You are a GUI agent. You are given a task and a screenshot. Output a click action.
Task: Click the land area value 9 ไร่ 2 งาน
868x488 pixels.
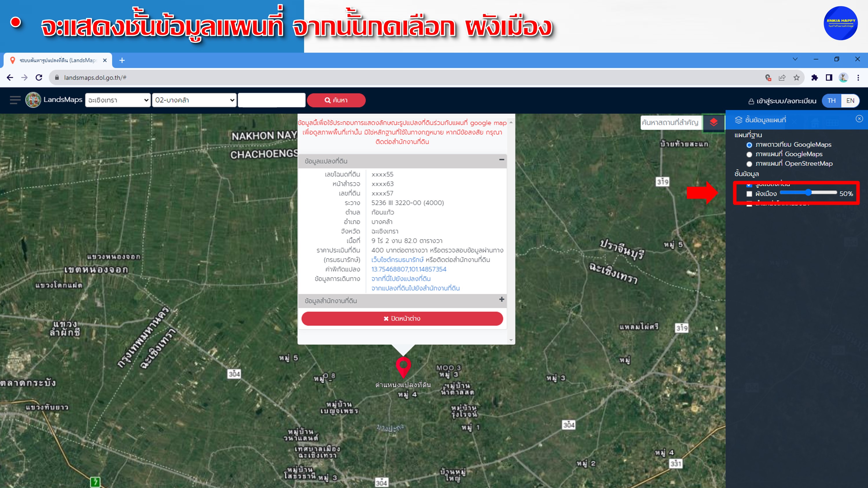[407, 241]
